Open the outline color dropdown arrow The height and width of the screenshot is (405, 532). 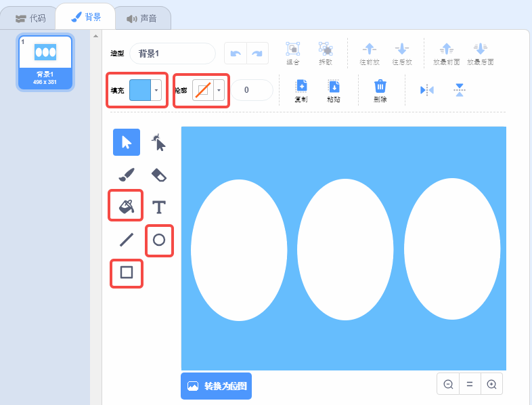point(219,90)
